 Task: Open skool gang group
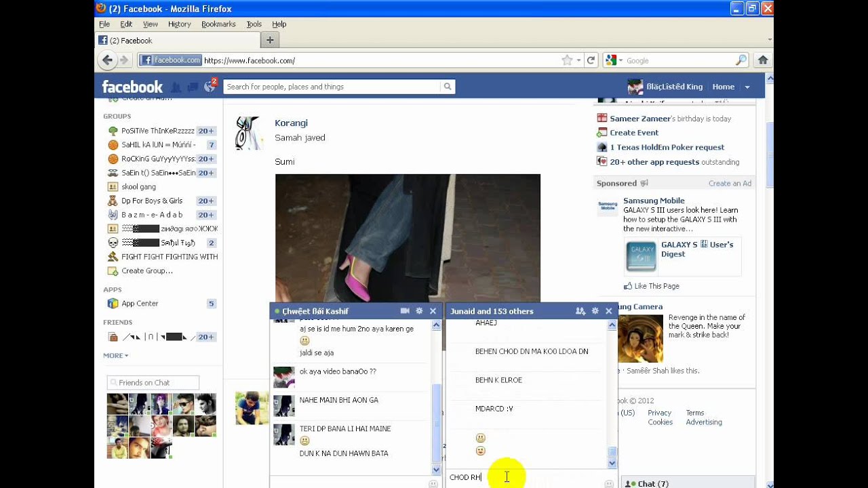point(138,186)
